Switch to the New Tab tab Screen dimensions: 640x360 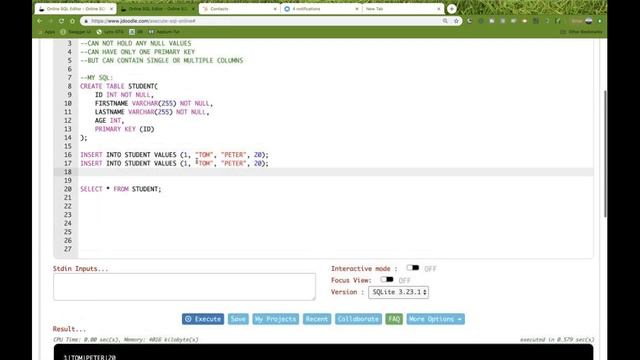[x=402, y=9]
